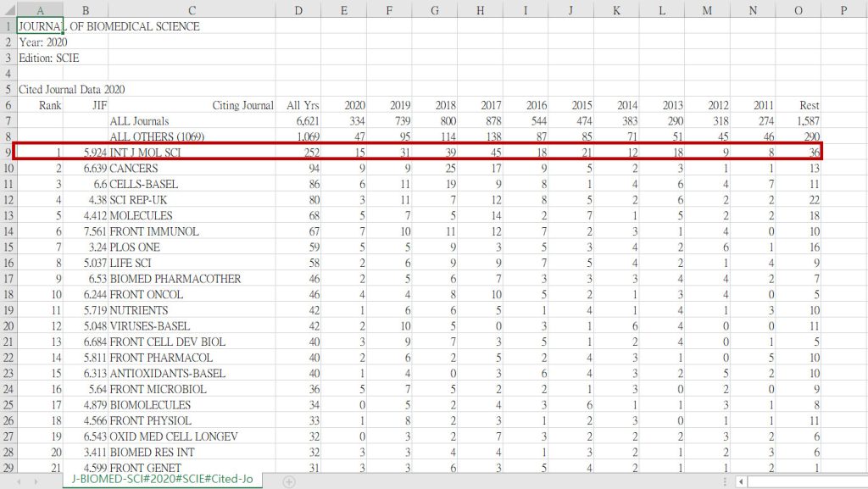Screen dimensions: 868x489
Task: Select the 'FRONT MICROBIOL' cell
Action: click(x=192, y=389)
